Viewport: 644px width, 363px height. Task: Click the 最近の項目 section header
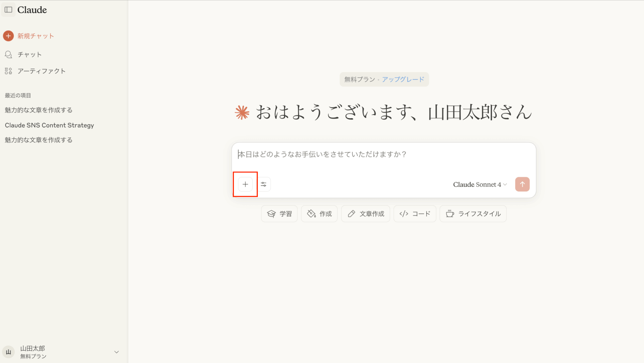click(18, 95)
